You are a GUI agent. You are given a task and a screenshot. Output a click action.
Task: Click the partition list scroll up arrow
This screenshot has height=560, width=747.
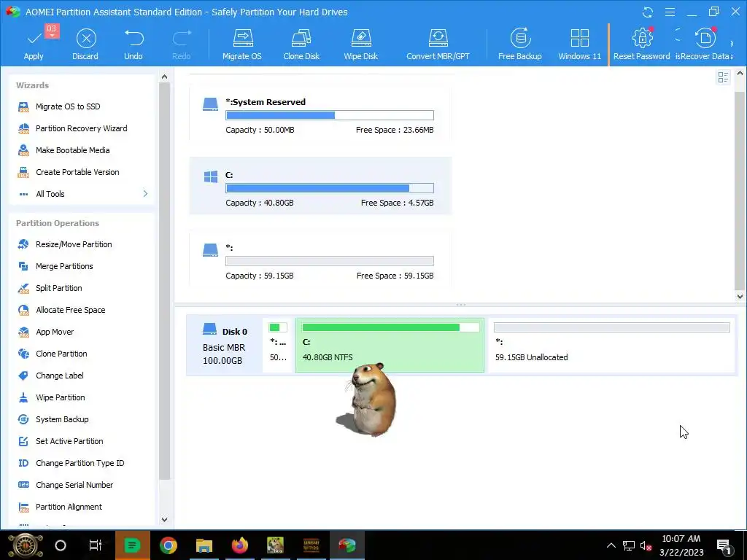pyautogui.click(x=740, y=74)
